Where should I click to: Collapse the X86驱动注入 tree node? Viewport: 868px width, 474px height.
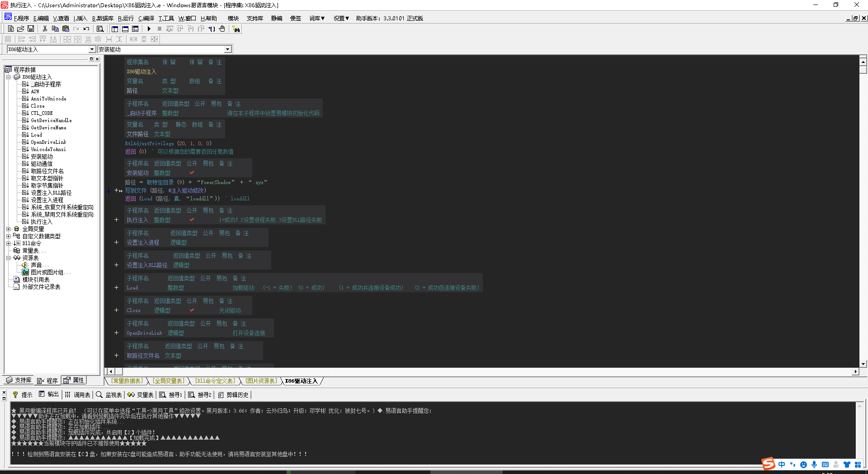[x=8, y=77]
